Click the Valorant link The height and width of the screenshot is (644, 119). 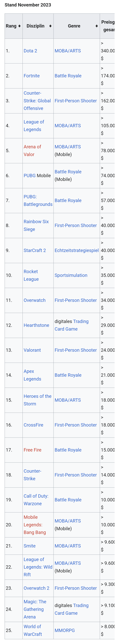[x=32, y=350]
